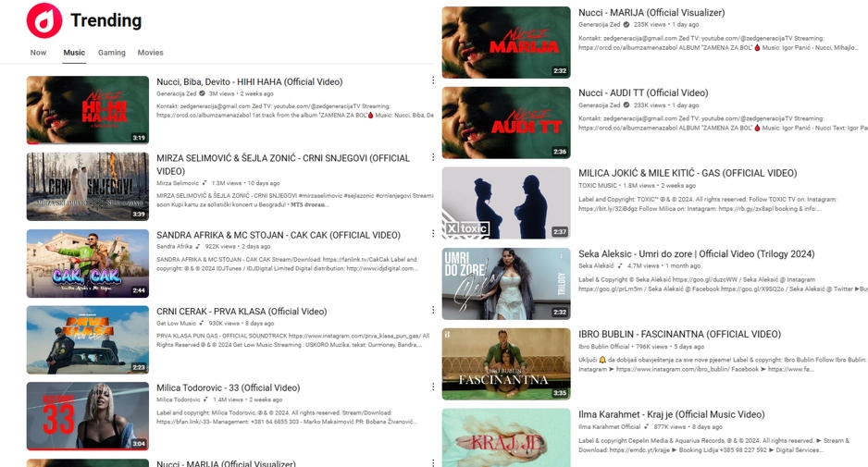The image size is (868, 467).
Task: Click the HIHI HAHA video description text
Action: tap(295, 111)
